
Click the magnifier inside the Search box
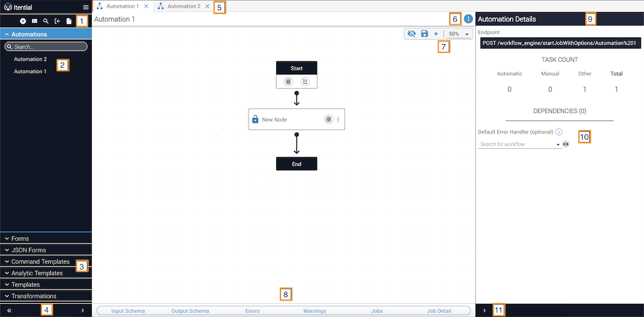[9, 47]
